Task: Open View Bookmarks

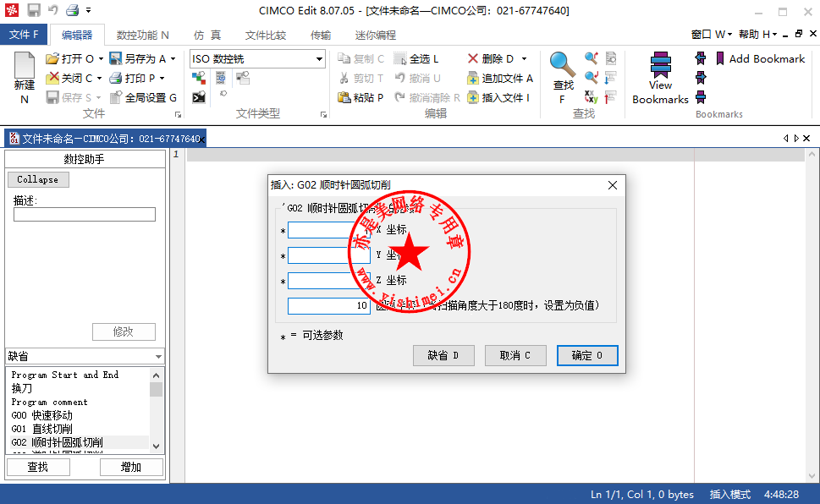Action: pos(660,78)
